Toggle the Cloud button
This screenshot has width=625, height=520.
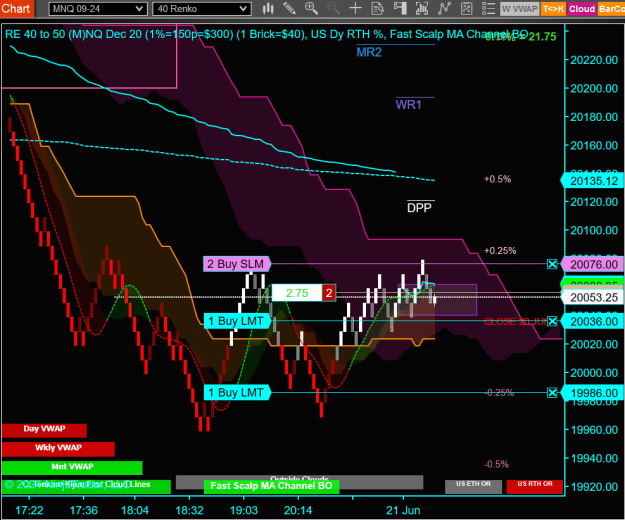point(582,9)
